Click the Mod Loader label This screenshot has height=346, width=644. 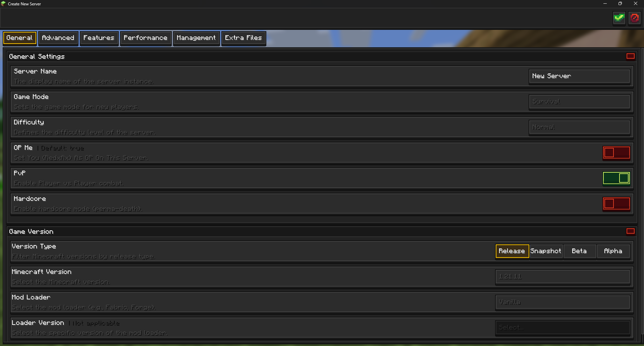tap(31, 297)
